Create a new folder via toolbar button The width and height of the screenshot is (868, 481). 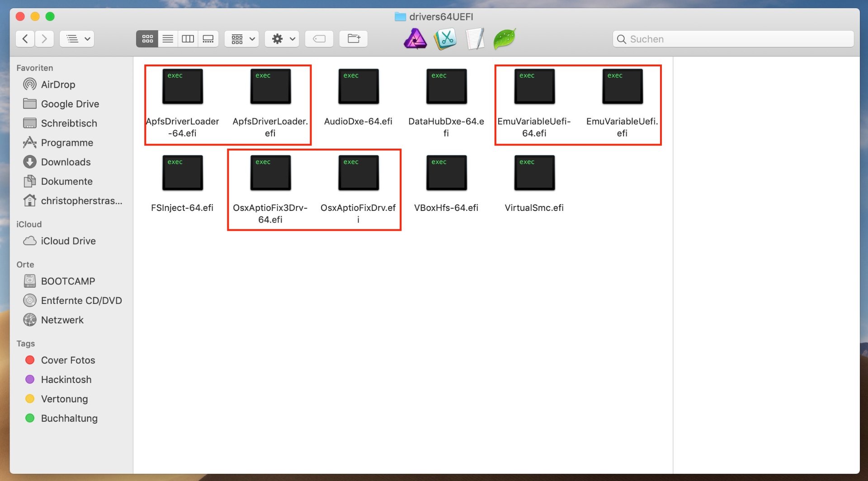click(354, 39)
